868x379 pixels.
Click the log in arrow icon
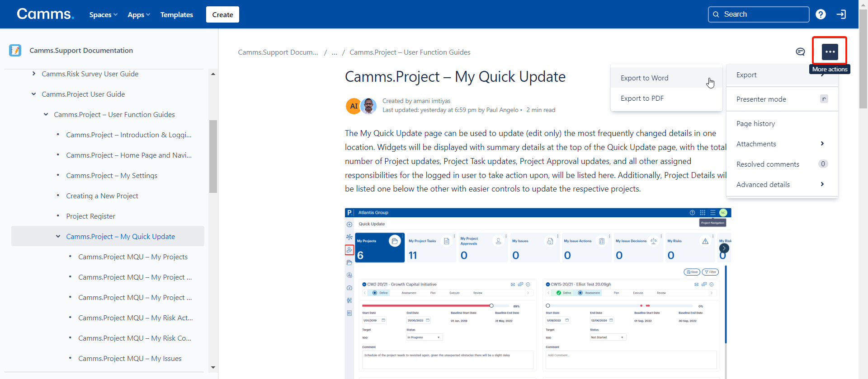841,14
